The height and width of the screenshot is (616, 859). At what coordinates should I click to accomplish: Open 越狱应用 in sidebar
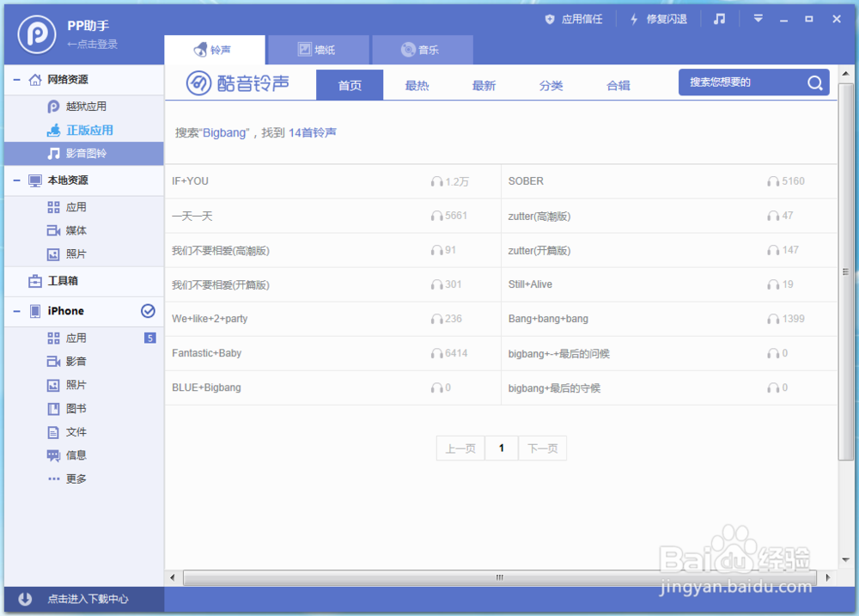tap(84, 107)
